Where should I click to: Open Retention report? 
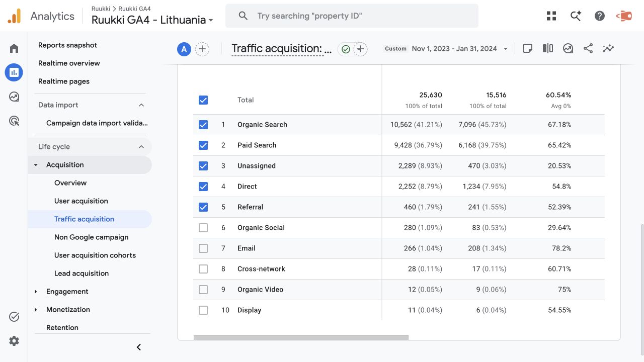62,328
